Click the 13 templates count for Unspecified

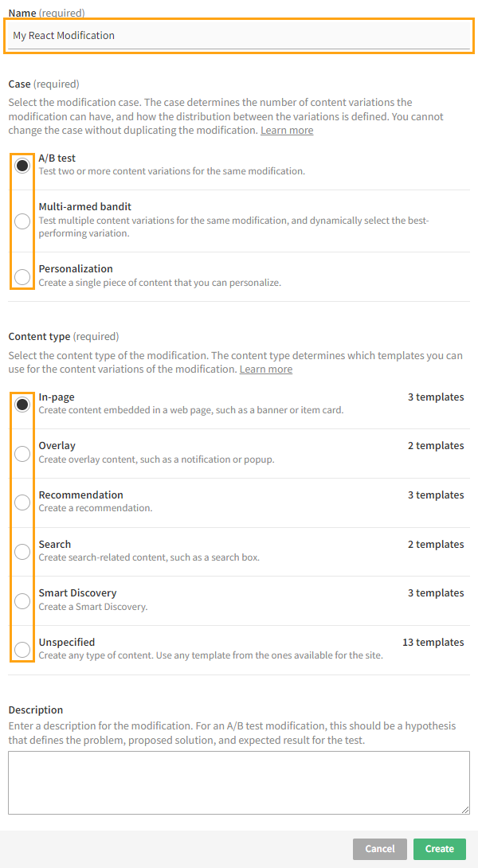click(433, 642)
